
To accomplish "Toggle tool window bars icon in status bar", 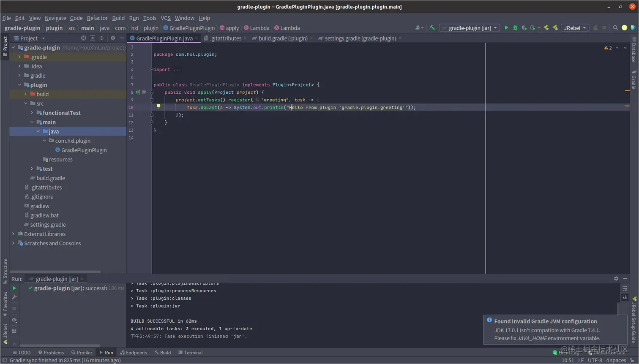I will (5, 360).
